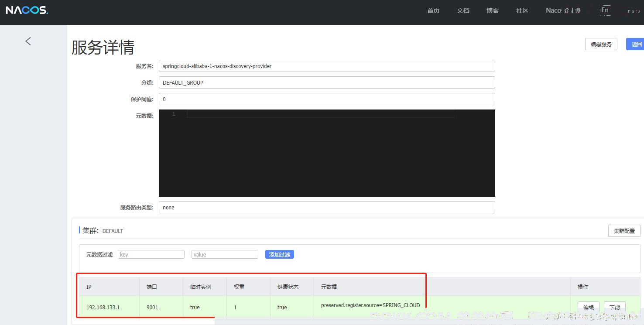Screen dimensions: 644x325
Task: Click the 服务路由类型 none field
Action: 326,207
